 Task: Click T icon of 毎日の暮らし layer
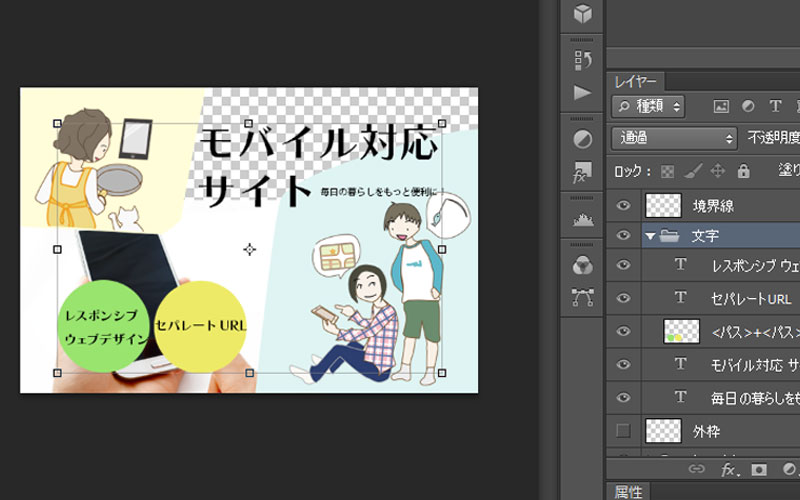point(680,396)
